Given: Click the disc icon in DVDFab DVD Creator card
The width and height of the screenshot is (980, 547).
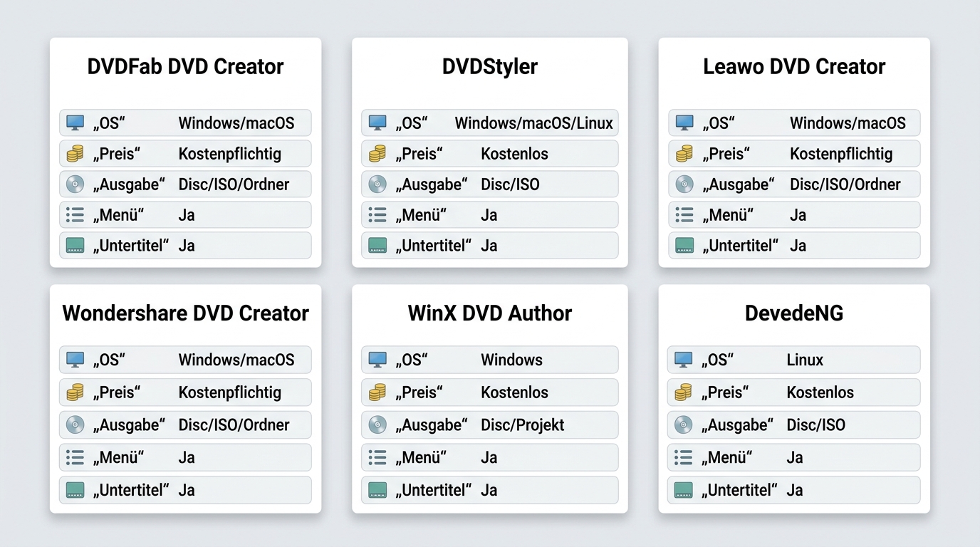Looking at the screenshot, I should 75,184.
